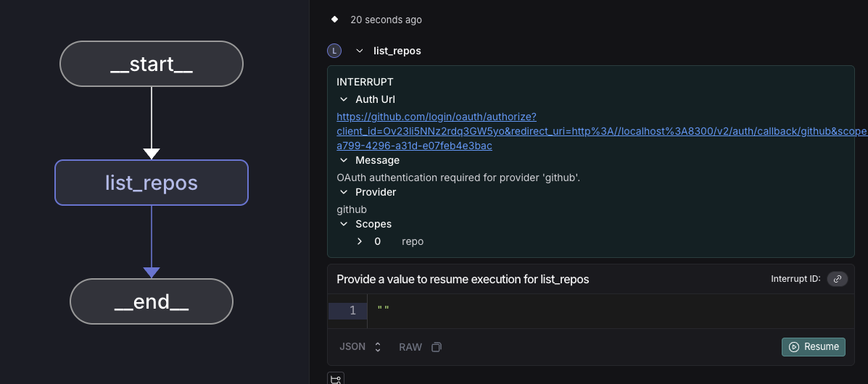Open the JSON format selector
Image resolution: width=868 pixels, height=384 pixels.
[360, 347]
